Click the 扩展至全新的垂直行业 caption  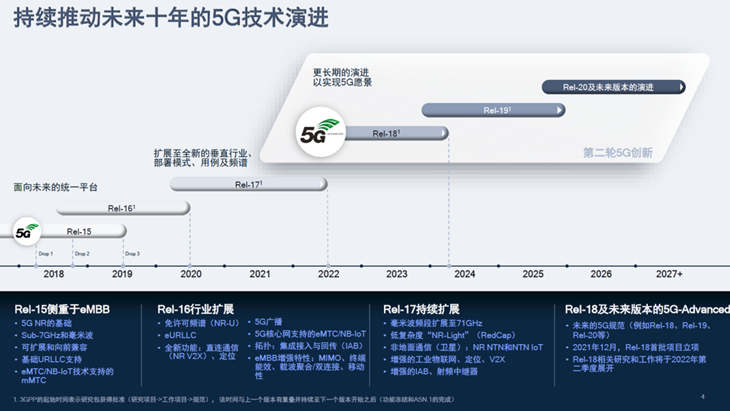tap(203, 158)
